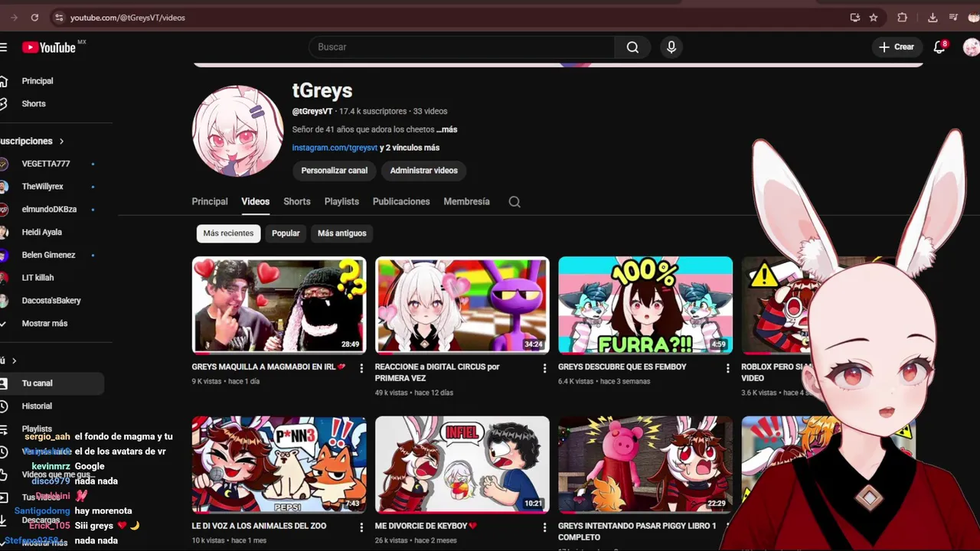
Task: Select the Más recientes filter chip
Action: pyautogui.click(x=228, y=233)
